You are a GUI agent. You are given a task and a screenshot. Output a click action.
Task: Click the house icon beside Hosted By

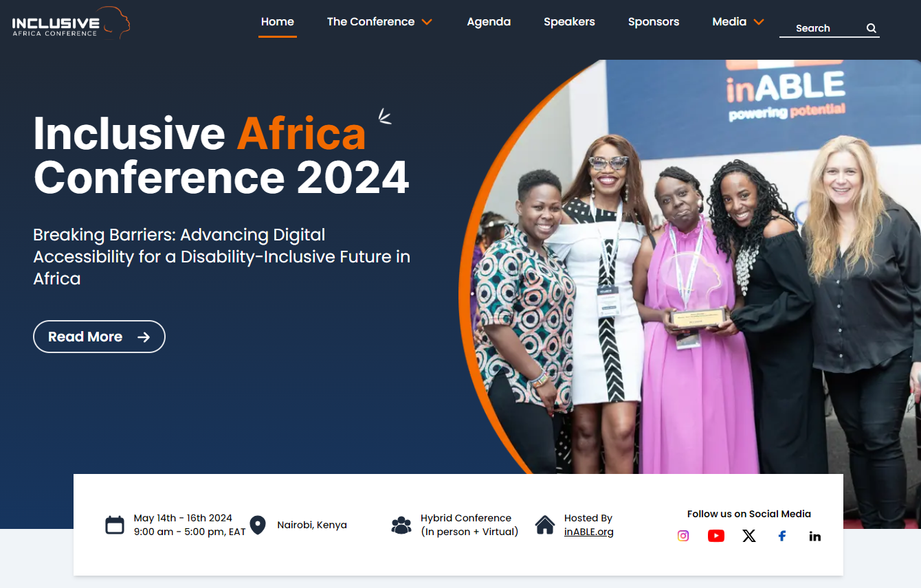pos(545,525)
